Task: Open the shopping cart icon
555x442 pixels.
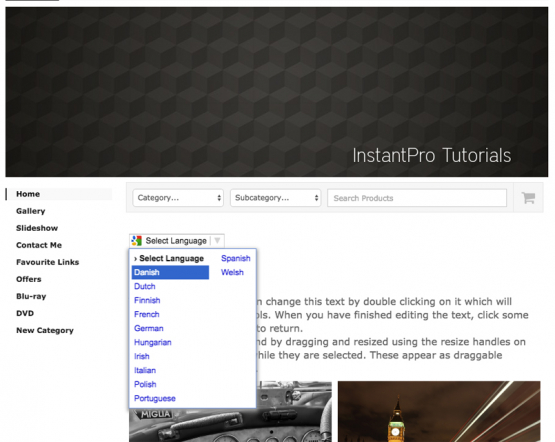Action: click(x=528, y=197)
